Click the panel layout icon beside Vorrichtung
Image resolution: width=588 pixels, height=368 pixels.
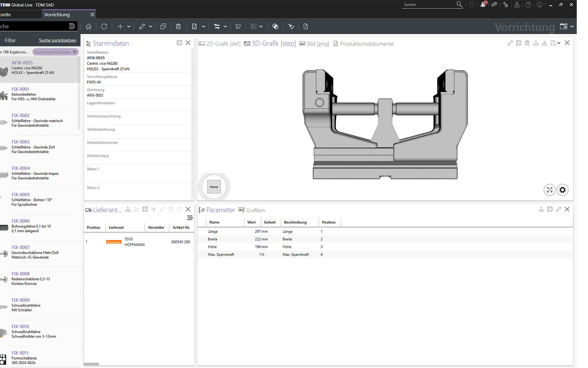click(x=563, y=26)
